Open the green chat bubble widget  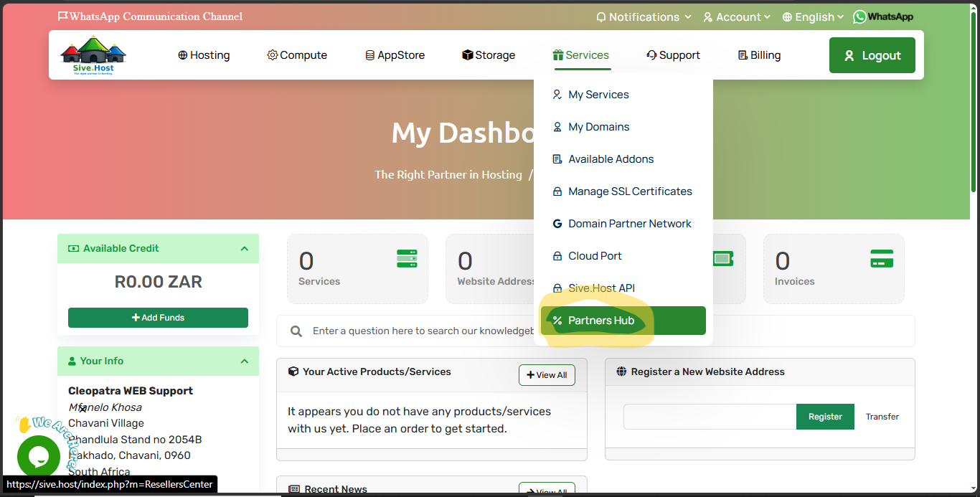coord(39,457)
